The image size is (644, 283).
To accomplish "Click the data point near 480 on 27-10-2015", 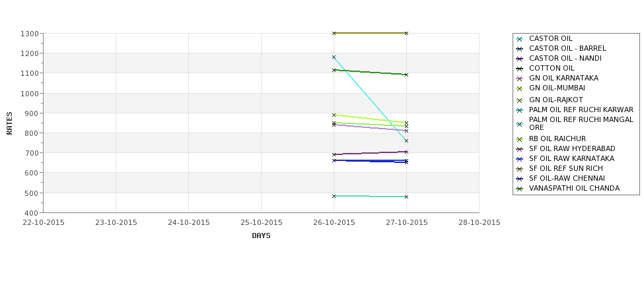I will click(407, 197).
